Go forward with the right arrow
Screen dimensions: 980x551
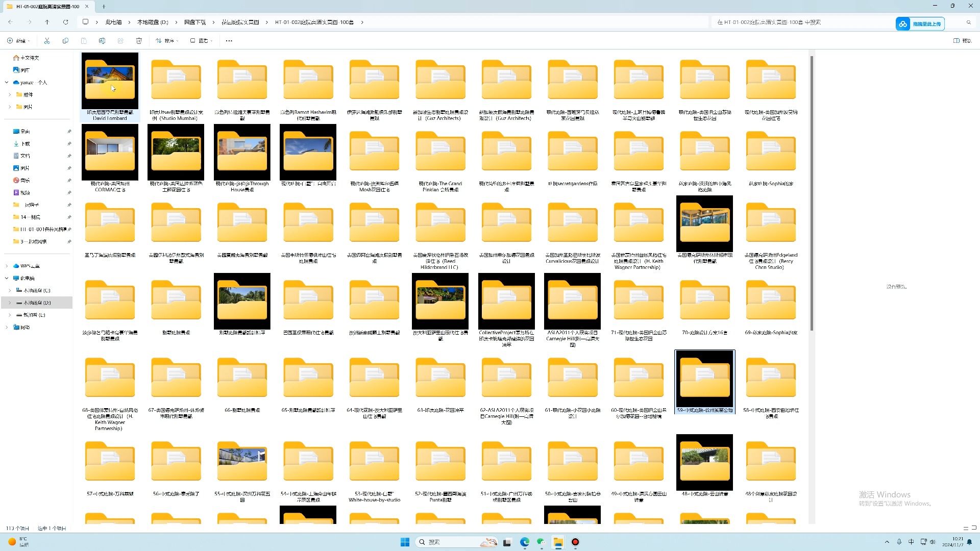(29, 22)
